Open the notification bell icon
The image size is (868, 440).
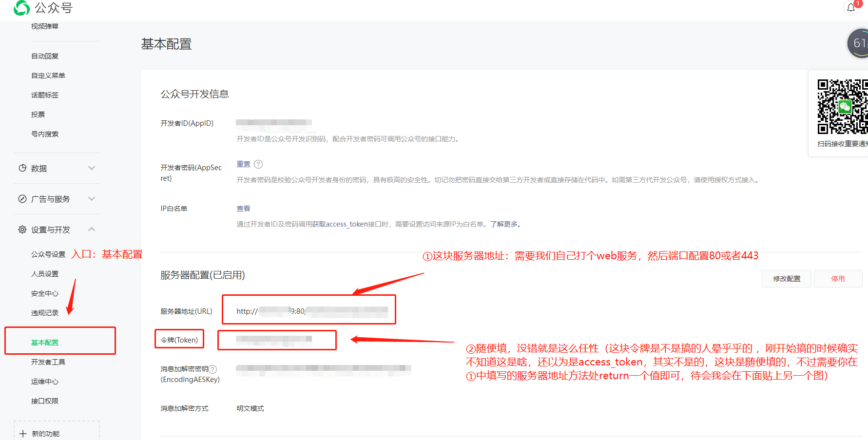tap(851, 7)
